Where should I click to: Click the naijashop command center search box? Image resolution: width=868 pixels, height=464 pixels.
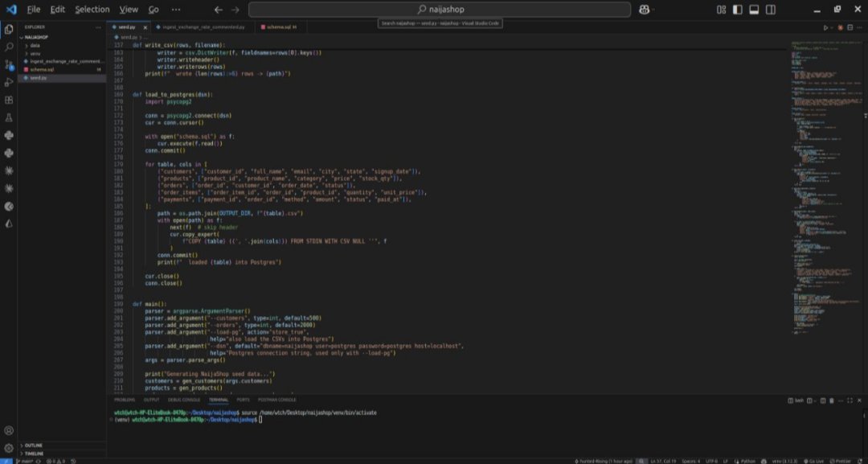[440, 10]
